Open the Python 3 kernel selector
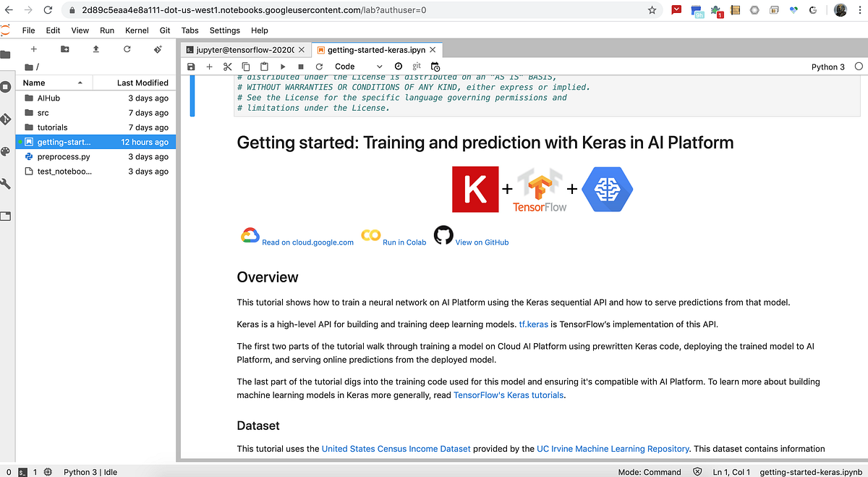Screen dimensions: 868x477 tap(827, 66)
